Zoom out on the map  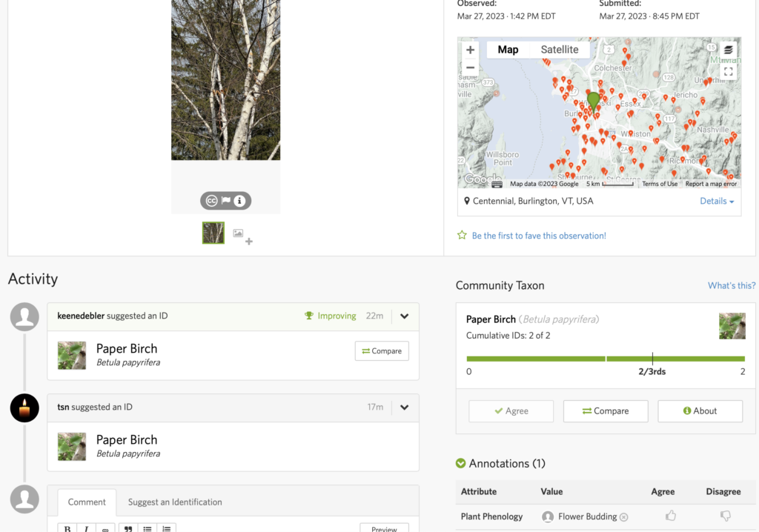point(470,67)
